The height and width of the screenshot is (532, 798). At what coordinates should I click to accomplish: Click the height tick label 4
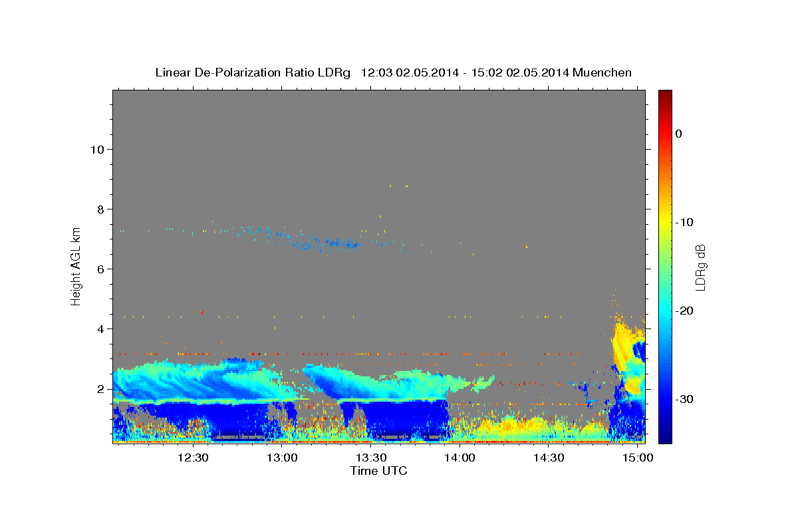click(x=100, y=329)
